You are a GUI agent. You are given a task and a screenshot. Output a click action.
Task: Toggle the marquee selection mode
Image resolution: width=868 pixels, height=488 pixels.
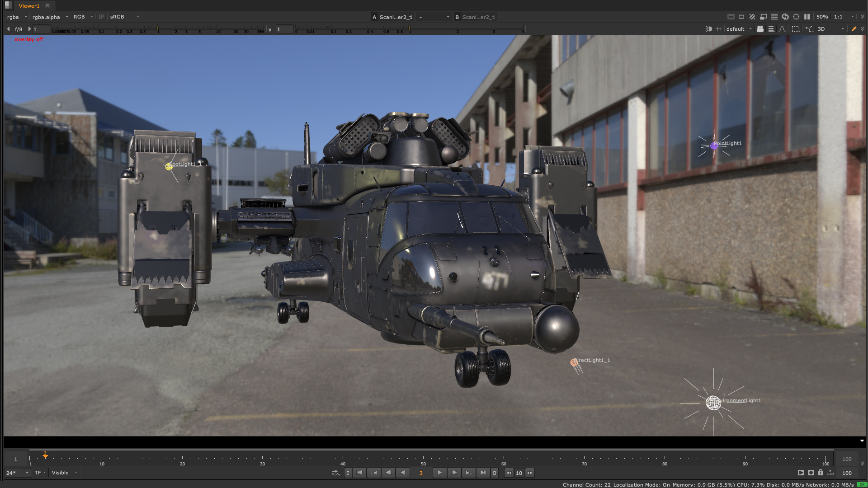794,29
